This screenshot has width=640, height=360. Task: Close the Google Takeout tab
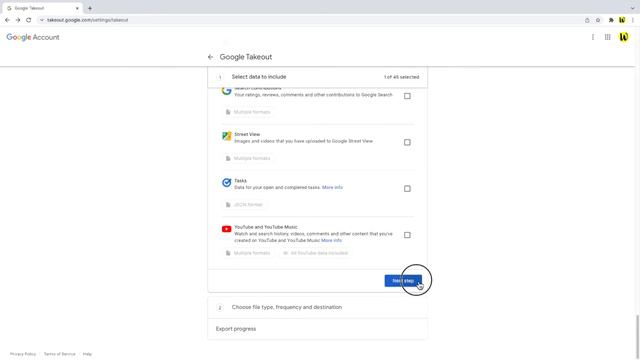click(77, 8)
